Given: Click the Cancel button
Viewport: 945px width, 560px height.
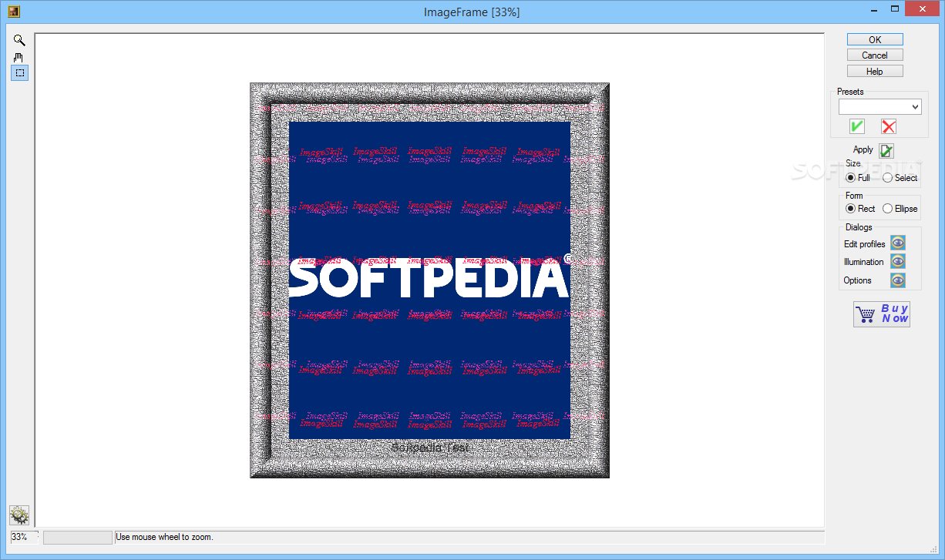Looking at the screenshot, I should tap(875, 55).
